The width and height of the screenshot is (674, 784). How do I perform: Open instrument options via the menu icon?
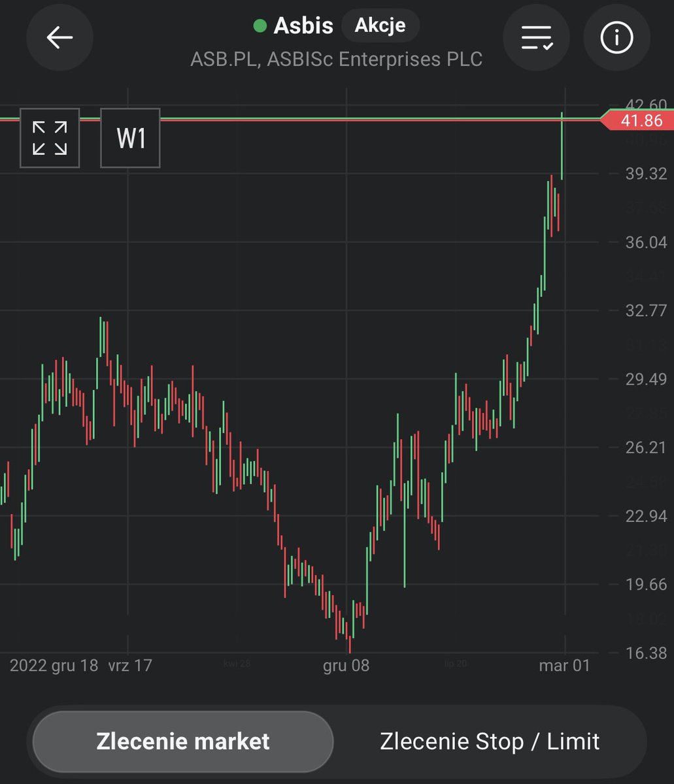pyautogui.click(x=536, y=37)
